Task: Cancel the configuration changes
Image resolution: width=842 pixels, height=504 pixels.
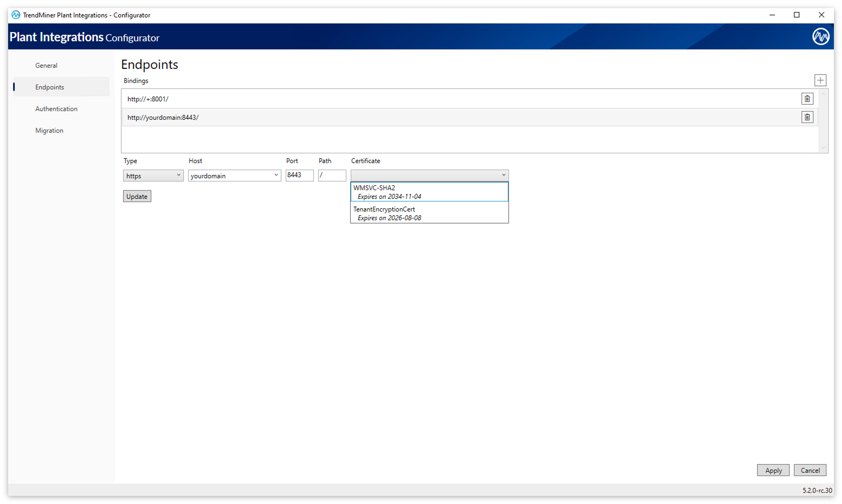Action: coord(810,470)
